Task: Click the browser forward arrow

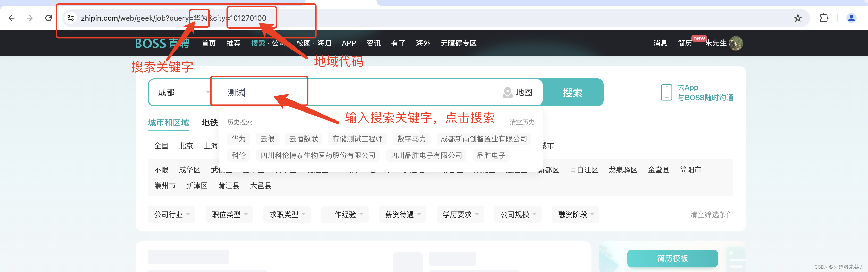Action: coord(30,18)
